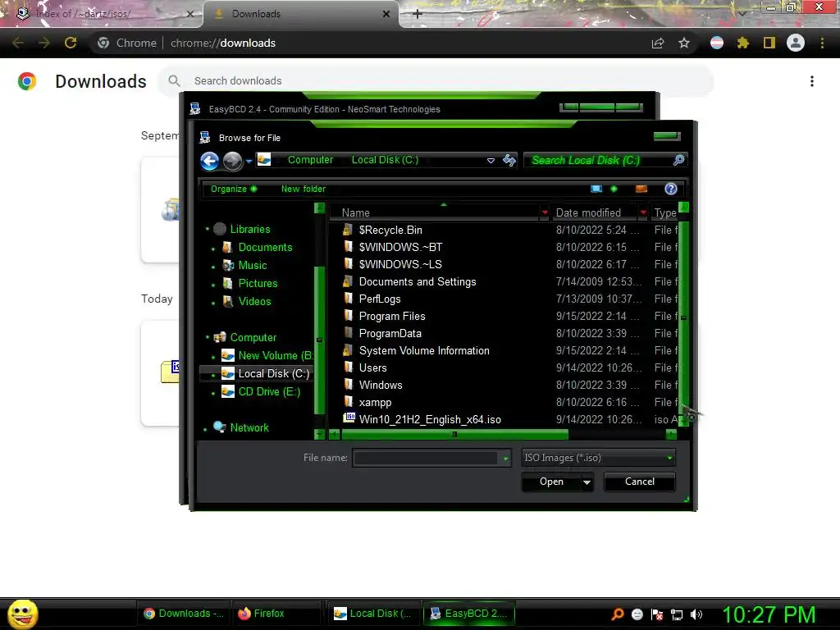Click the action center flag icon in tray
Image resolution: width=840 pixels, height=630 pixels.
(657, 614)
